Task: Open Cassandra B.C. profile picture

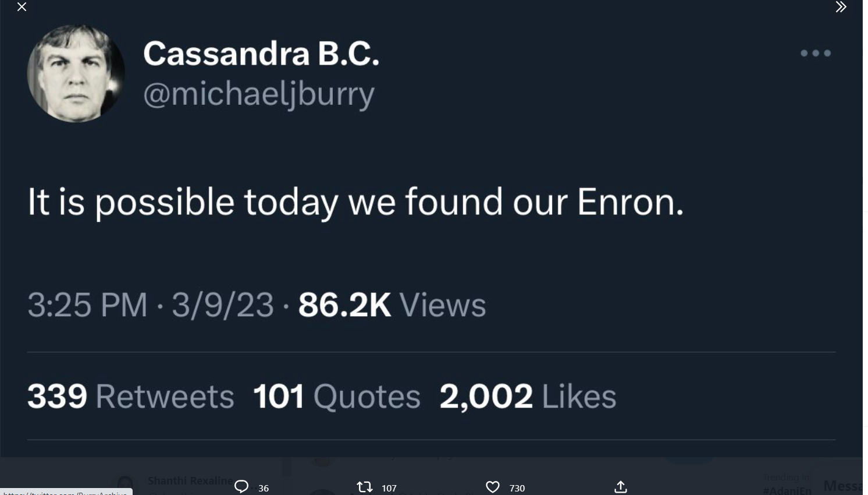Action: click(x=76, y=73)
